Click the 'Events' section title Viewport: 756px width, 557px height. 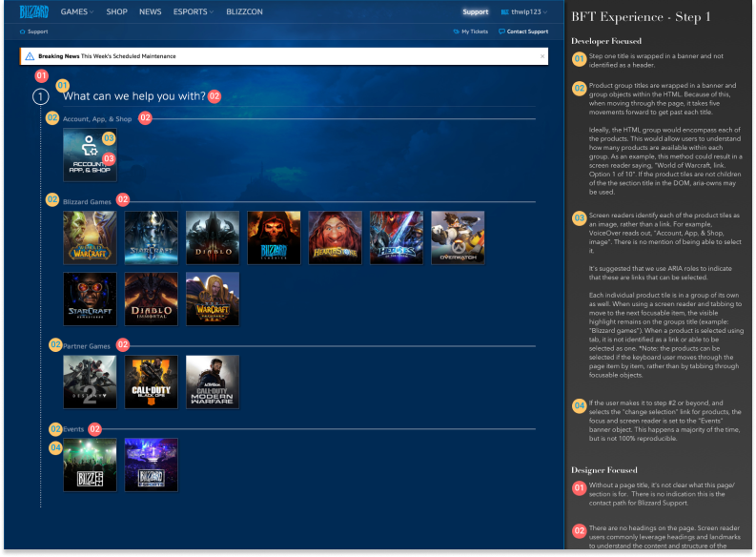coord(73,429)
